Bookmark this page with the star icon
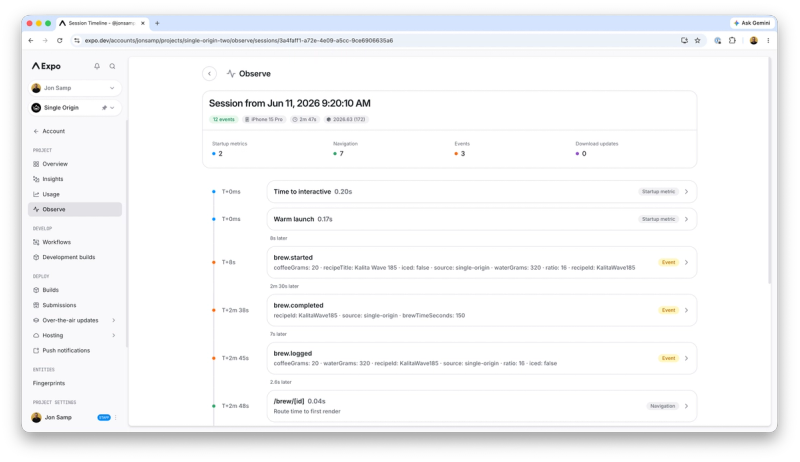Viewport: 800px width, 462px height. 697,40
